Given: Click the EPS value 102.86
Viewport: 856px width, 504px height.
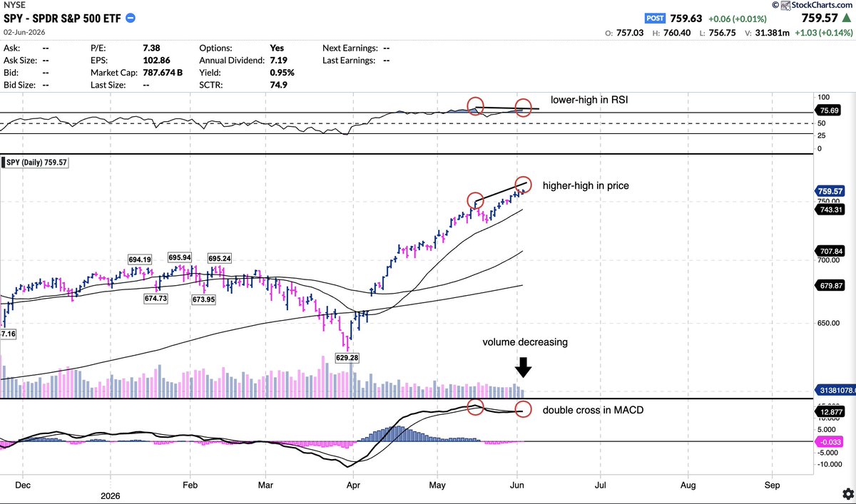Looking at the screenshot, I should pos(157,60).
